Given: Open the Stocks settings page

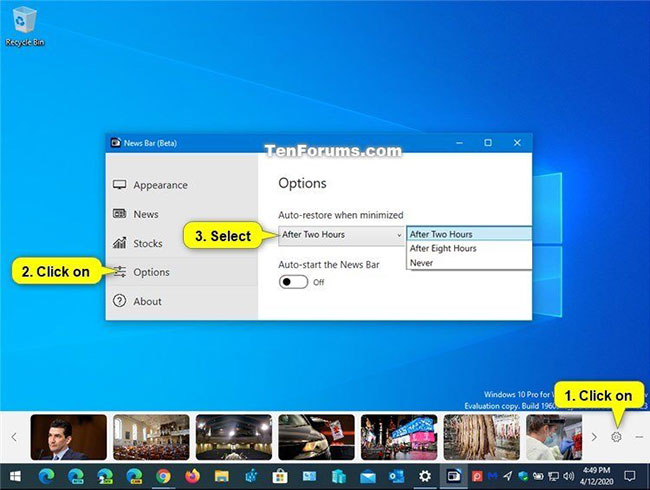Looking at the screenshot, I should click(x=182, y=243).
